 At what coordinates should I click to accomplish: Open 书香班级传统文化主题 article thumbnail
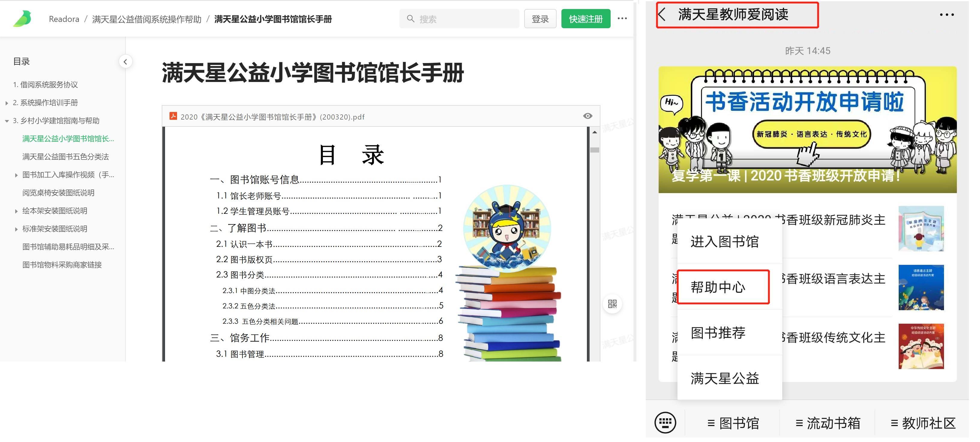coord(921,346)
